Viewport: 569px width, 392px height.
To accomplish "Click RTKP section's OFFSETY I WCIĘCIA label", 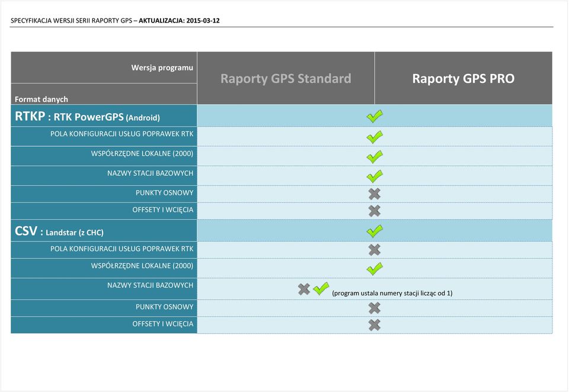I will tap(163, 210).
